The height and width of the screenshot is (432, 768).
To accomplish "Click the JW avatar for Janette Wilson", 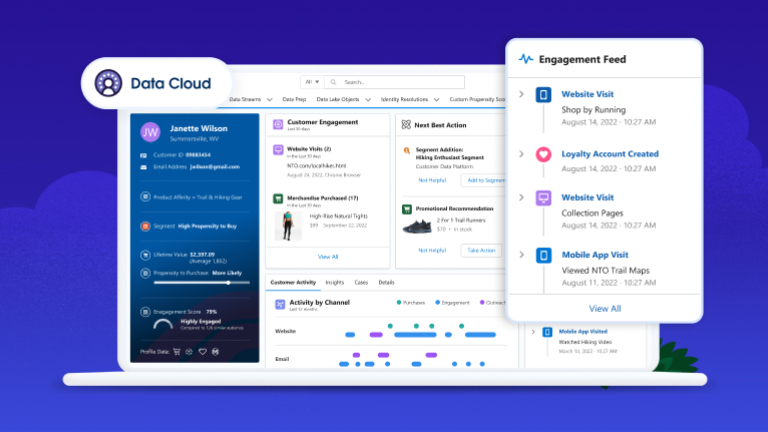I will click(150, 132).
